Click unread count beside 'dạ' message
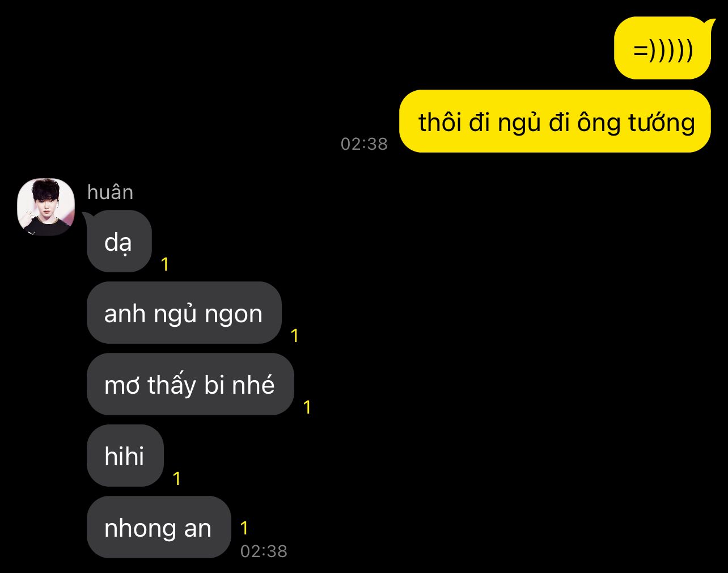This screenshot has width=728, height=573. click(165, 264)
